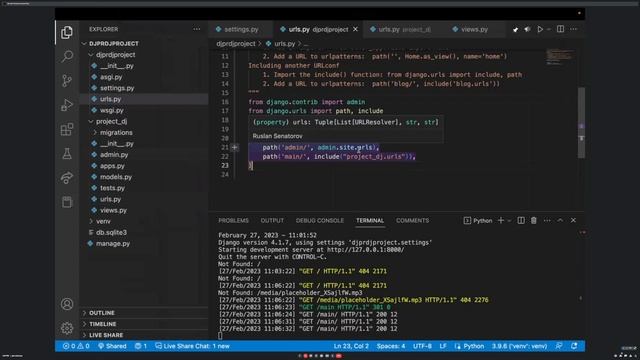The image size is (640, 360).
Task: Open the OUTPUT panel tab
Action: pos(272,220)
